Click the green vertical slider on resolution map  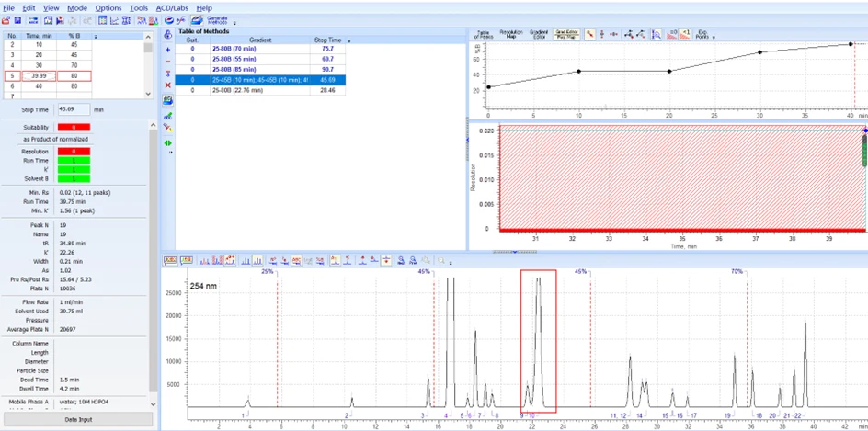pos(864,151)
